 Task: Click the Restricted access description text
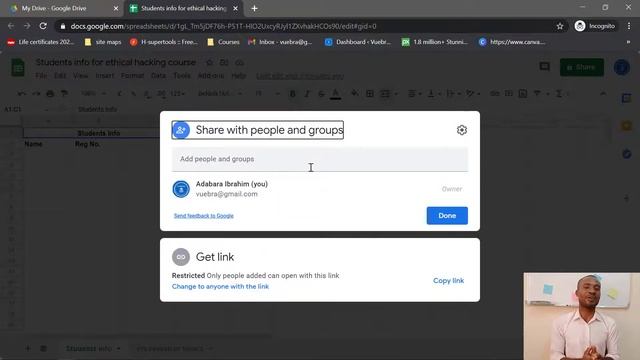coord(256,276)
